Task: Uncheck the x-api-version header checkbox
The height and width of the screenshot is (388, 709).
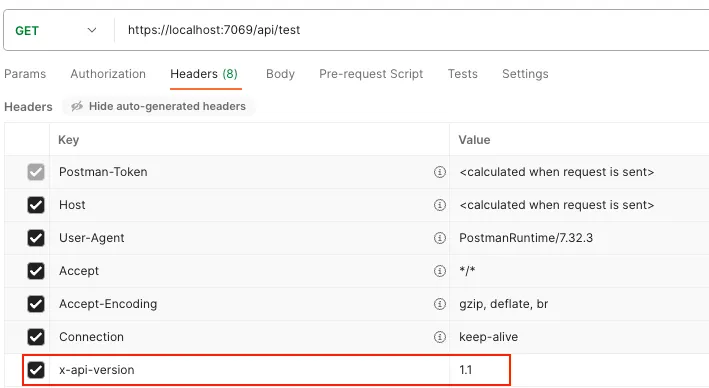Action: point(36,370)
